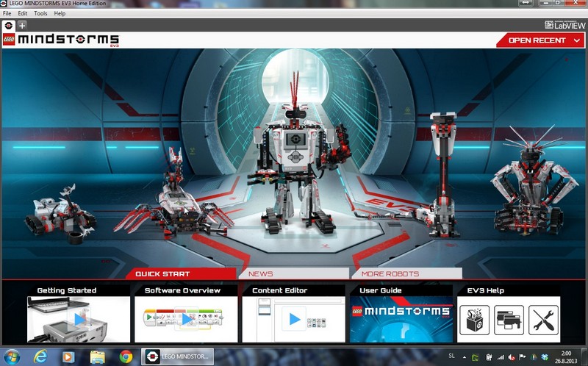Click the LabVIEW logo
Image resolution: width=588 pixels, height=366 pixels.
565,25
